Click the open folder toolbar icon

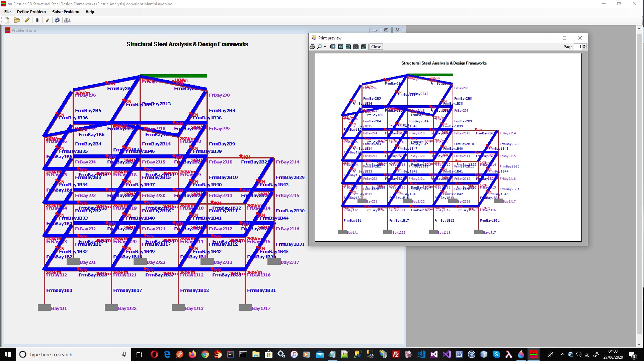click(x=16, y=20)
